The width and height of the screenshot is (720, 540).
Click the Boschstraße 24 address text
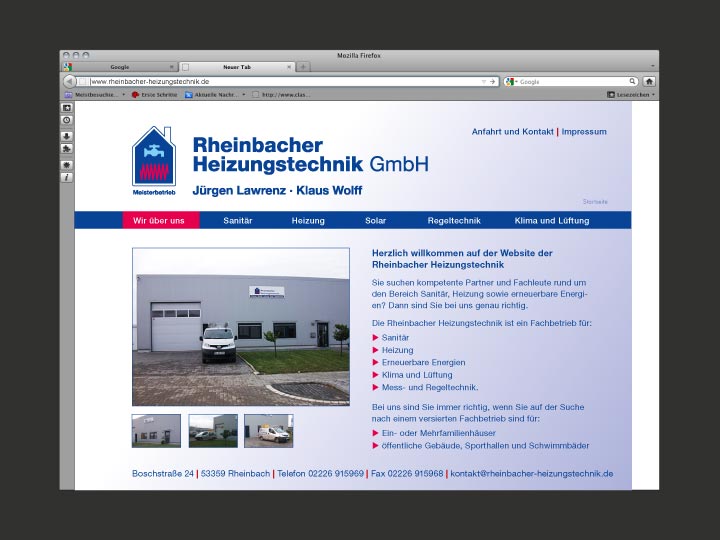pos(163,473)
